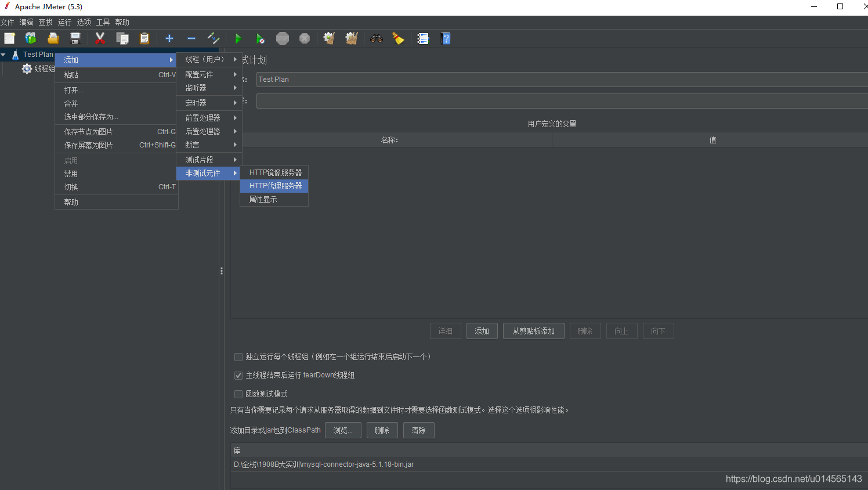Click the Paste clipboard icon
The width and height of the screenshot is (868, 490).
tap(144, 38)
